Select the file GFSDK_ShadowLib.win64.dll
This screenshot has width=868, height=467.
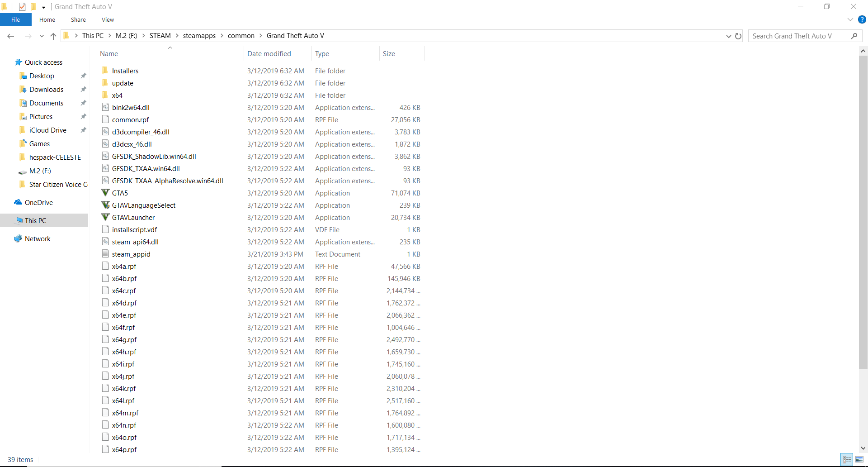point(154,156)
